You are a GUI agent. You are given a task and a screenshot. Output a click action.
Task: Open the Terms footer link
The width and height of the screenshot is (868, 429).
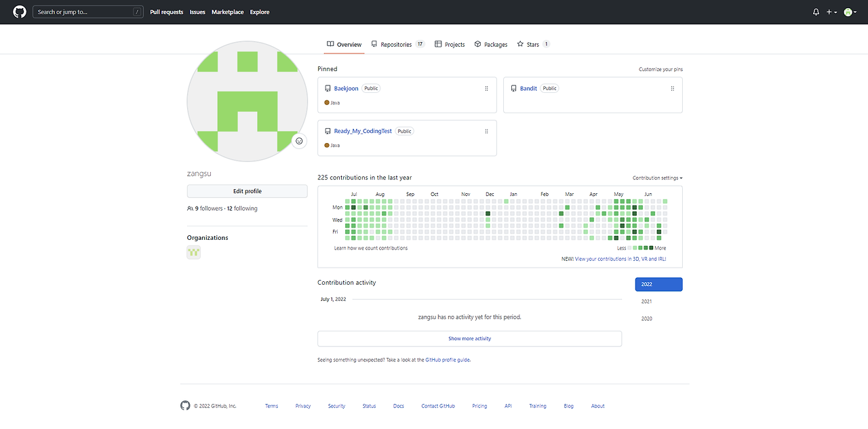pyautogui.click(x=271, y=406)
